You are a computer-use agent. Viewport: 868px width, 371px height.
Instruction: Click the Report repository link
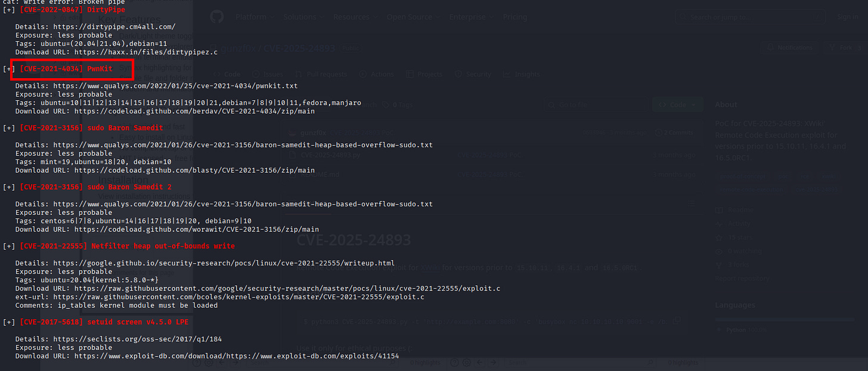pyautogui.click(x=742, y=278)
